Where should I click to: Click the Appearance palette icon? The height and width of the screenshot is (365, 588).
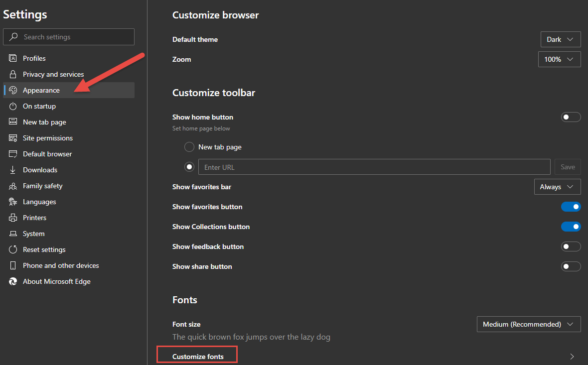pos(12,90)
